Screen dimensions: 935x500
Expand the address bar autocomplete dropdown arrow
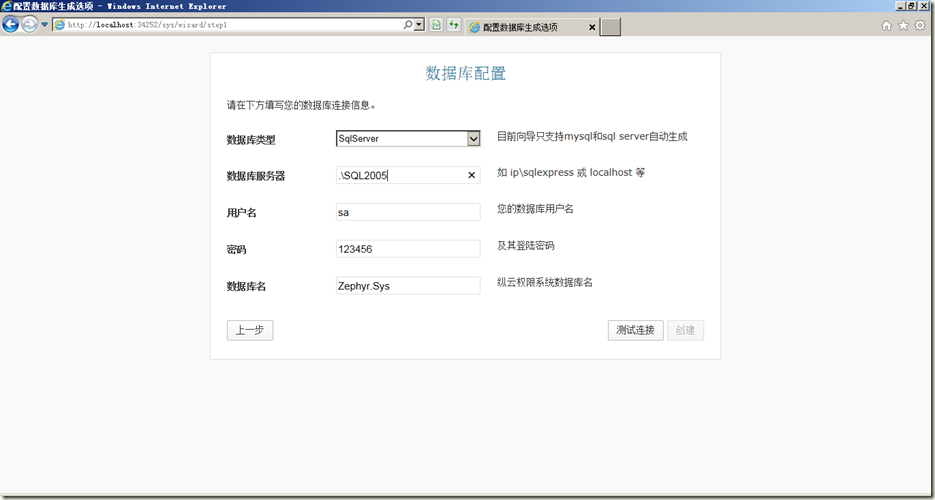[419, 25]
